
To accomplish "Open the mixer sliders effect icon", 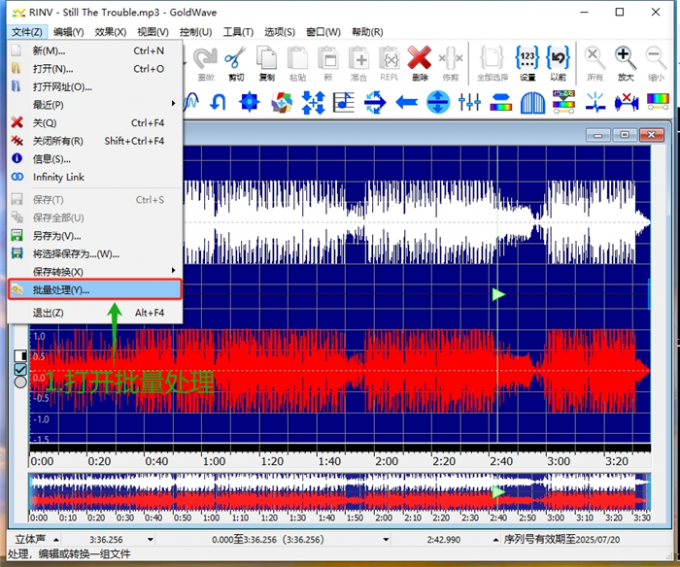I will 470,102.
